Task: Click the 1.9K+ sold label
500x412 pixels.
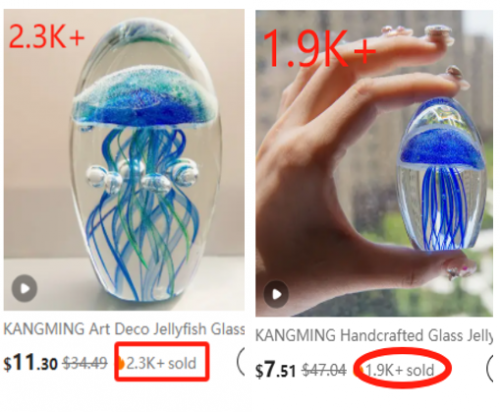Action: coord(400,370)
